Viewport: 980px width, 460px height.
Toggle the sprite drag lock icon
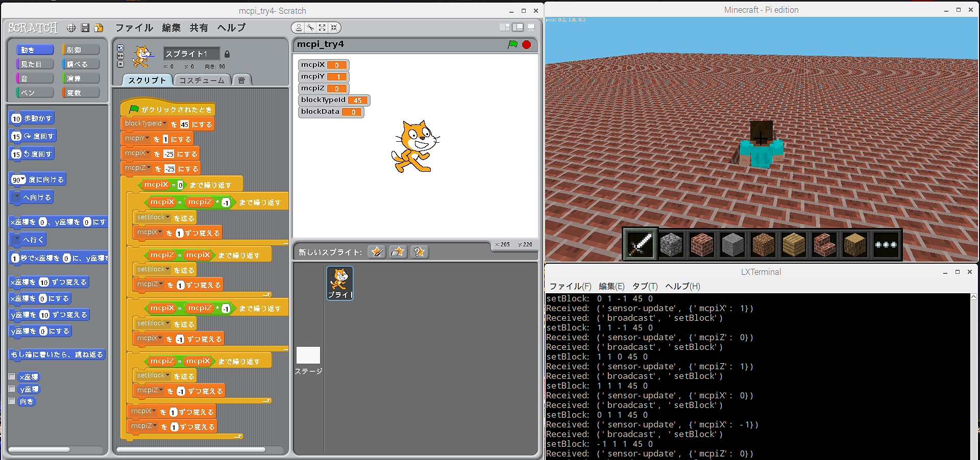(x=227, y=54)
